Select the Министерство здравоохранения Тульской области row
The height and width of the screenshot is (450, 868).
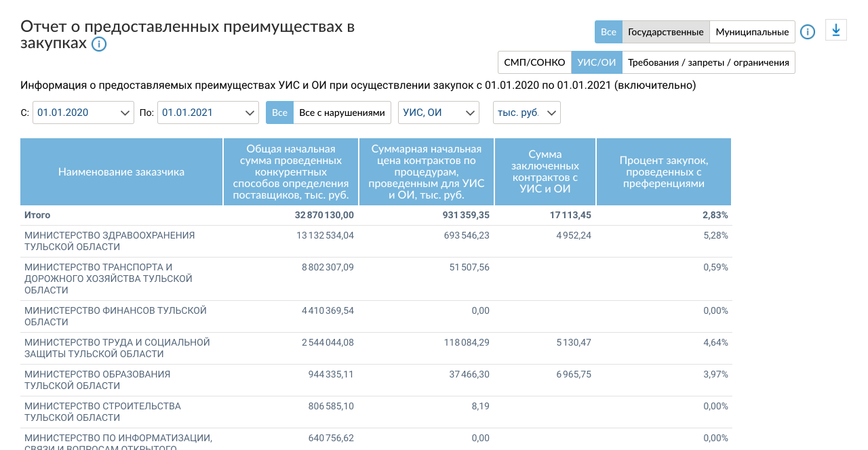109,241
